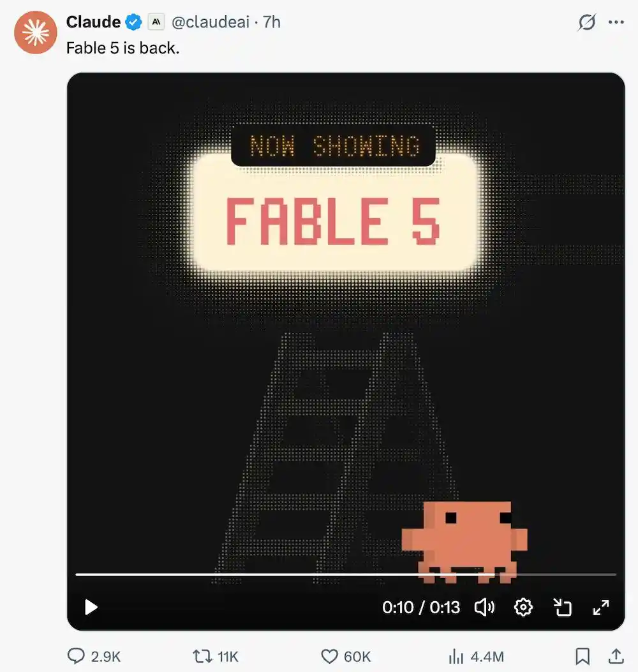Click the blue verified checkmark badge
Image resolution: width=638 pixels, height=672 pixels.
(x=133, y=22)
